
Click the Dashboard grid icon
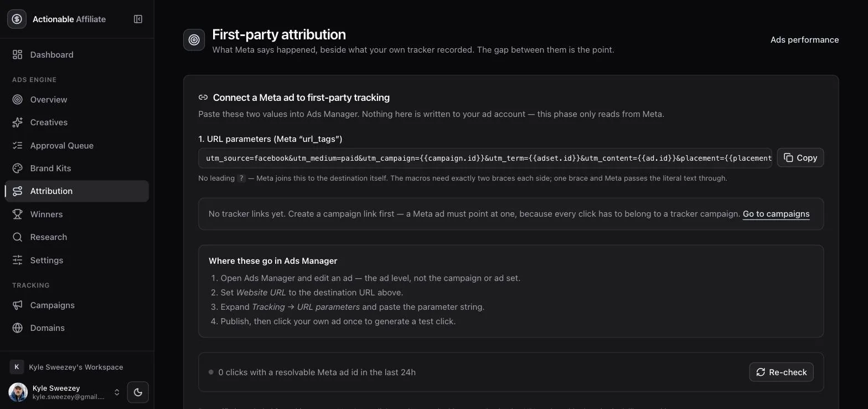(x=18, y=54)
